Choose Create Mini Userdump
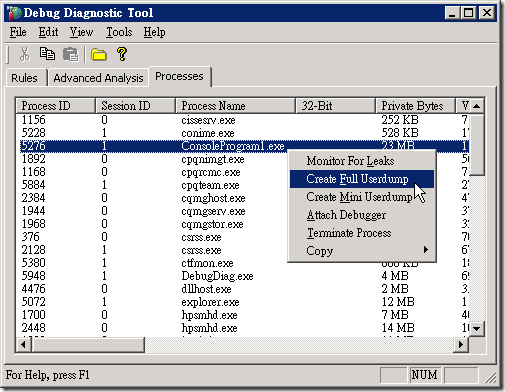This screenshot has width=505, height=392. (x=362, y=197)
